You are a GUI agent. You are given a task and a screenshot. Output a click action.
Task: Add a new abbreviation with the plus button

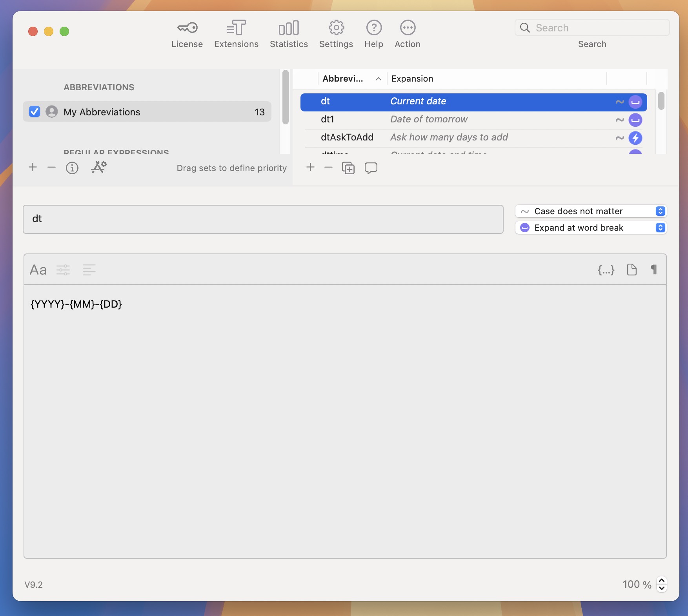tap(310, 168)
